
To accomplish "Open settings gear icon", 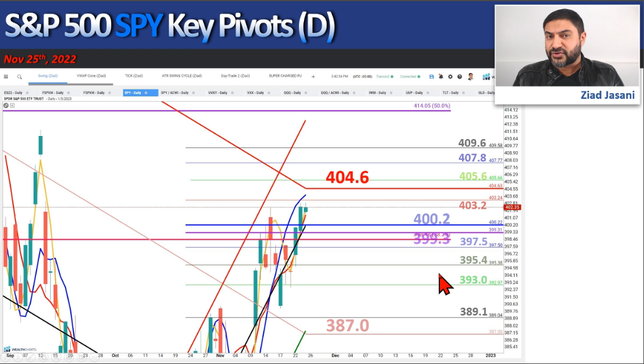I will [x=450, y=77].
